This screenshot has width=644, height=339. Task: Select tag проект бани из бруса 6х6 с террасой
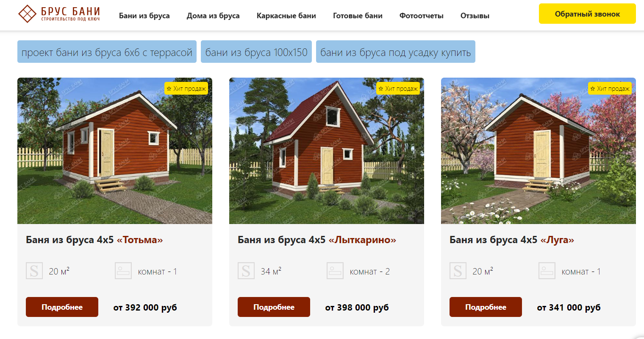point(107,52)
